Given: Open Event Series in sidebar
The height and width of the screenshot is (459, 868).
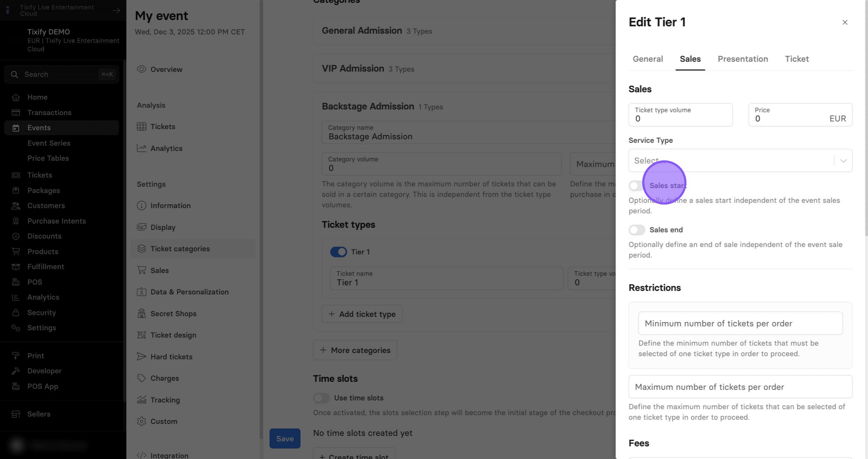Looking at the screenshot, I should pyautogui.click(x=49, y=143).
